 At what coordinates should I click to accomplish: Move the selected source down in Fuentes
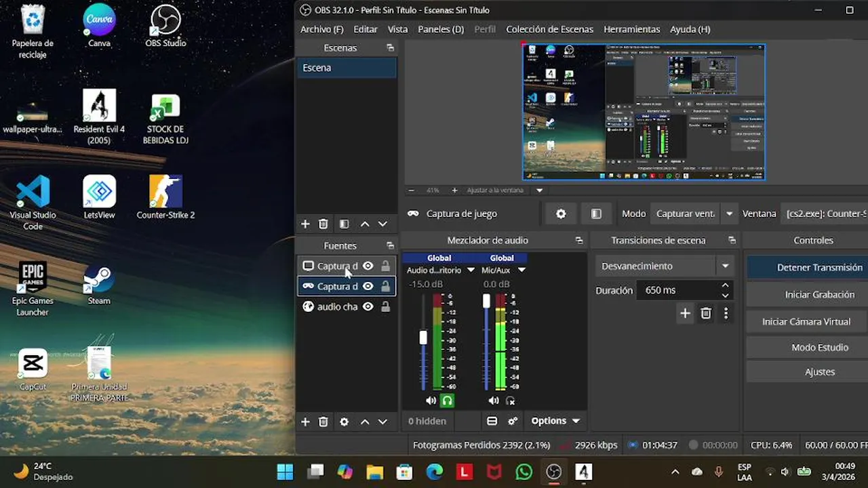coord(382,422)
